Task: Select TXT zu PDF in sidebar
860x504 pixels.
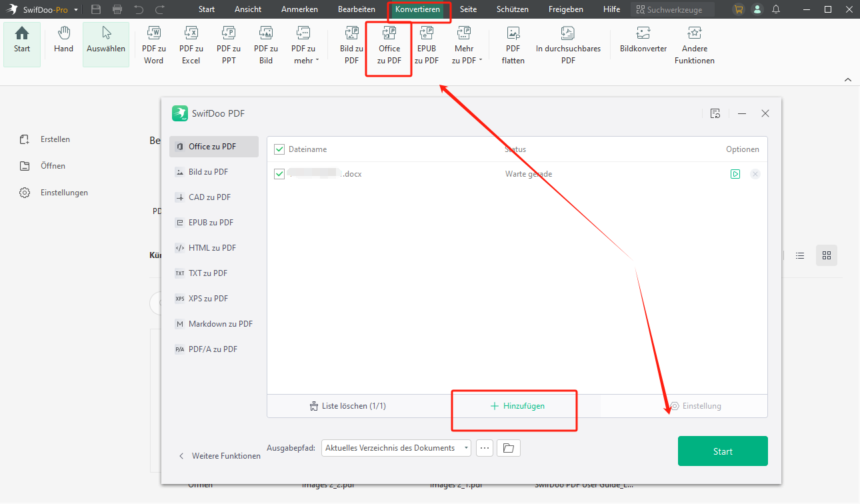Action: pos(214,273)
